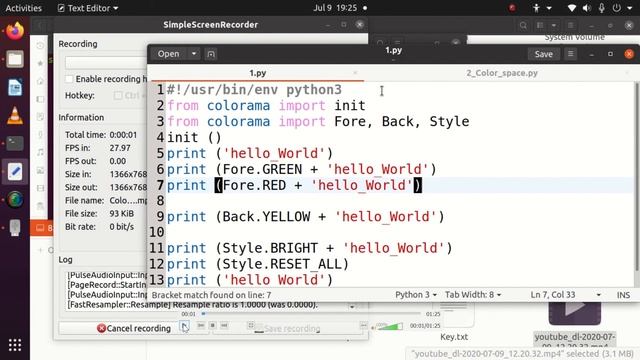The image size is (640, 360).
Task: Select the Text Editor icon in the dock
Action: [15, 171]
